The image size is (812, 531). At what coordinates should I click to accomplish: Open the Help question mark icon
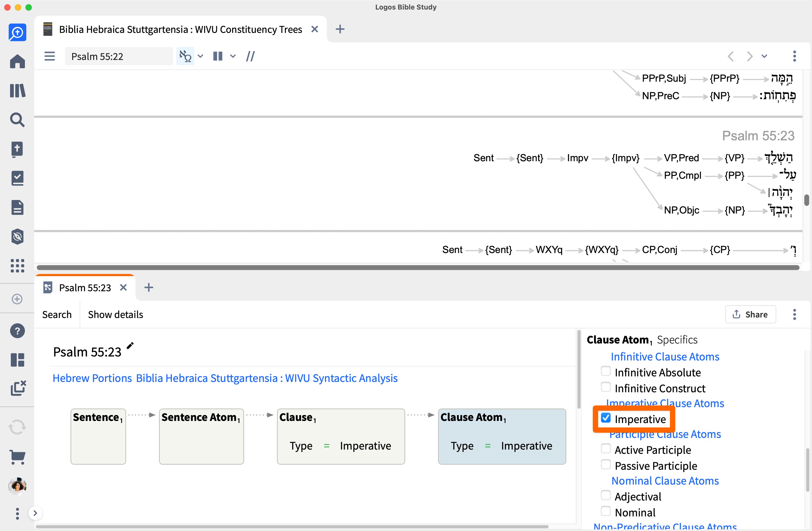17,331
